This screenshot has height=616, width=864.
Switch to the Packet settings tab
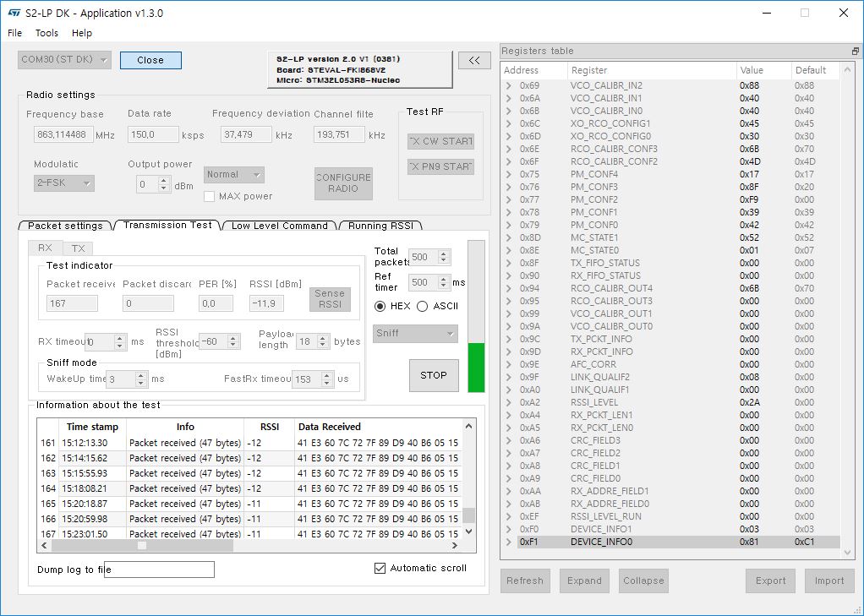point(65,226)
